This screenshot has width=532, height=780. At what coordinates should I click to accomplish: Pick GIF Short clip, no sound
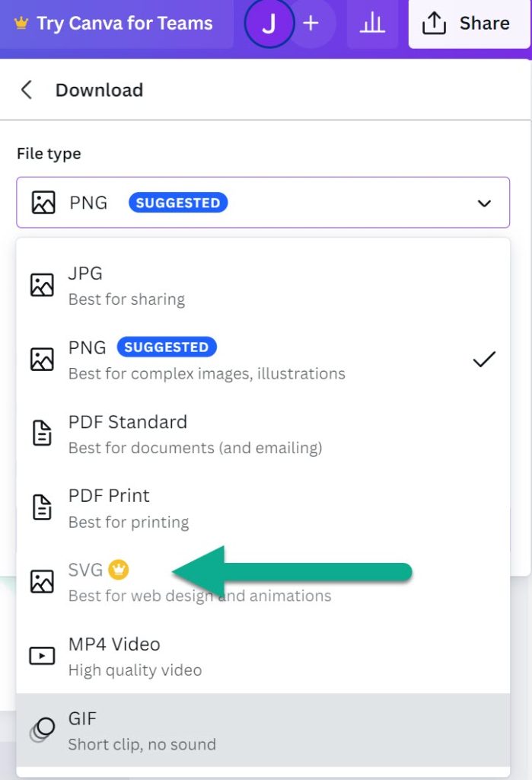(x=263, y=730)
